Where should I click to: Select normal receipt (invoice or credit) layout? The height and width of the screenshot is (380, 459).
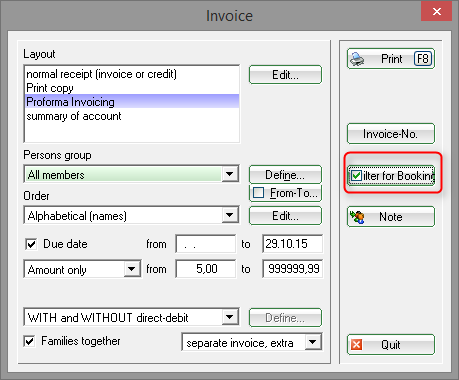point(132,74)
